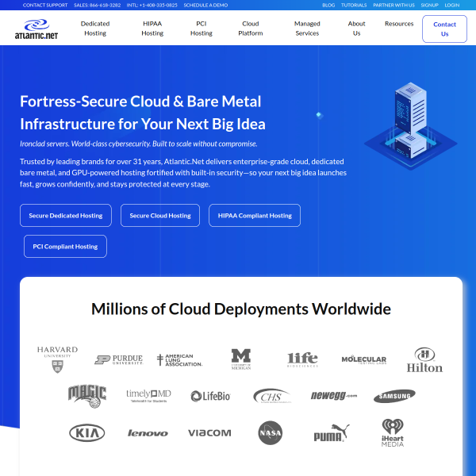The image size is (476, 476).
Task: Open the Contact Support link
Action: tap(45, 6)
